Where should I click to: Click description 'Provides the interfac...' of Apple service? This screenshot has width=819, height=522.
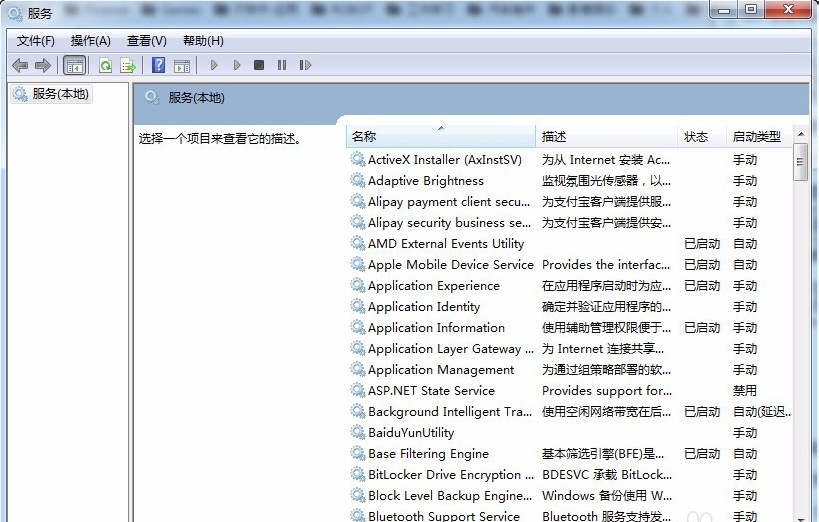[x=606, y=265]
